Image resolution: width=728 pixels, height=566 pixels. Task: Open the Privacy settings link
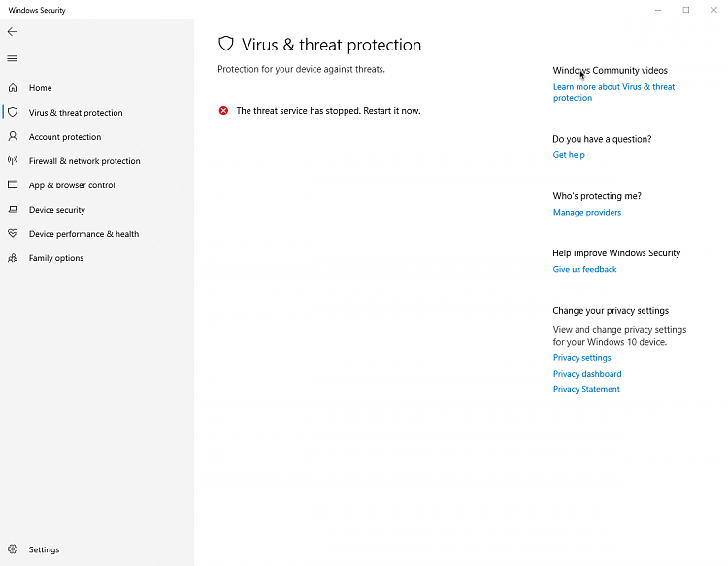click(x=582, y=358)
